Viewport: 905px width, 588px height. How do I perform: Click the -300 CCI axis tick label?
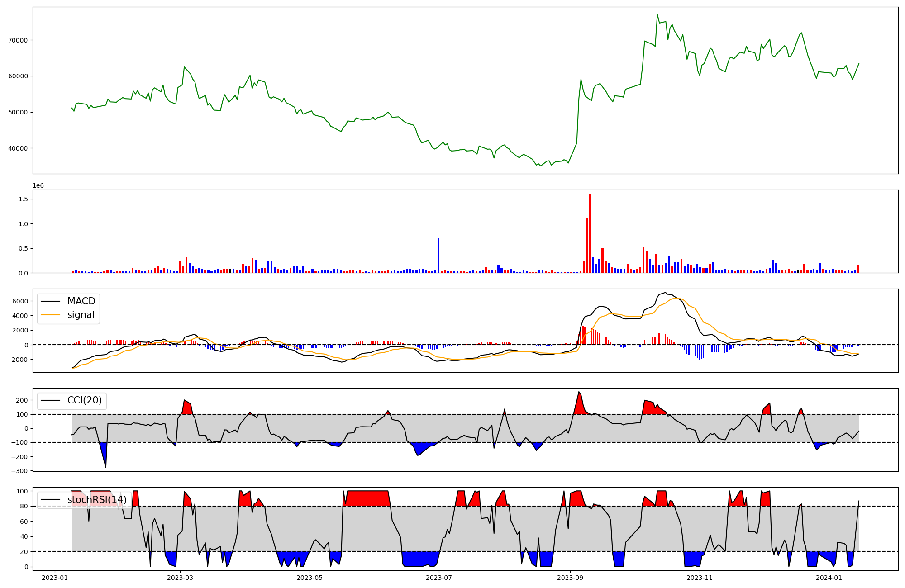click(x=19, y=471)
